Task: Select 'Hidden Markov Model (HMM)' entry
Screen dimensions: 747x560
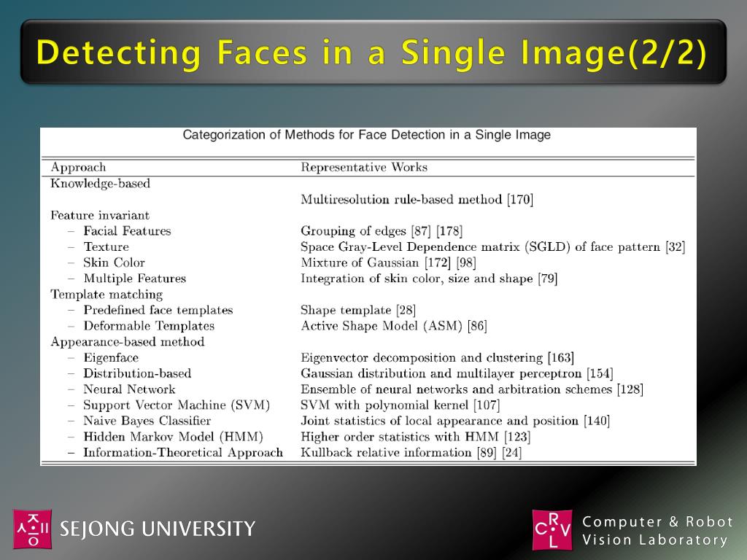Action: (x=174, y=437)
